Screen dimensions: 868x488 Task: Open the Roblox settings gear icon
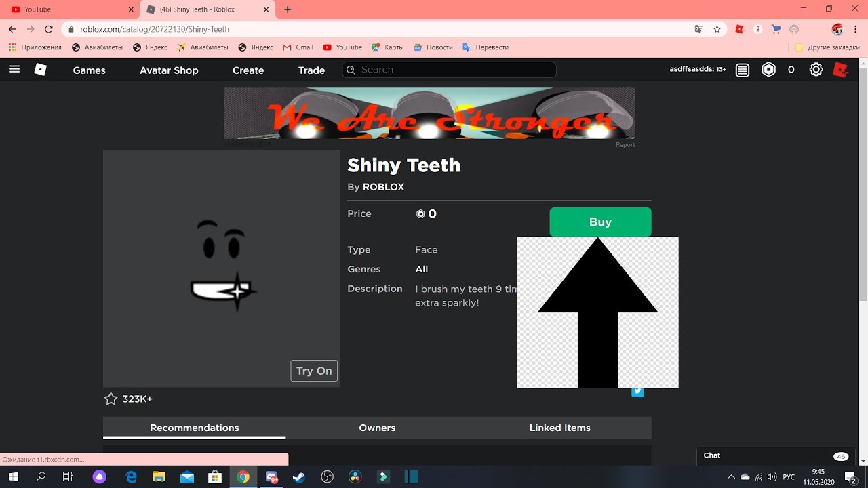pos(816,70)
